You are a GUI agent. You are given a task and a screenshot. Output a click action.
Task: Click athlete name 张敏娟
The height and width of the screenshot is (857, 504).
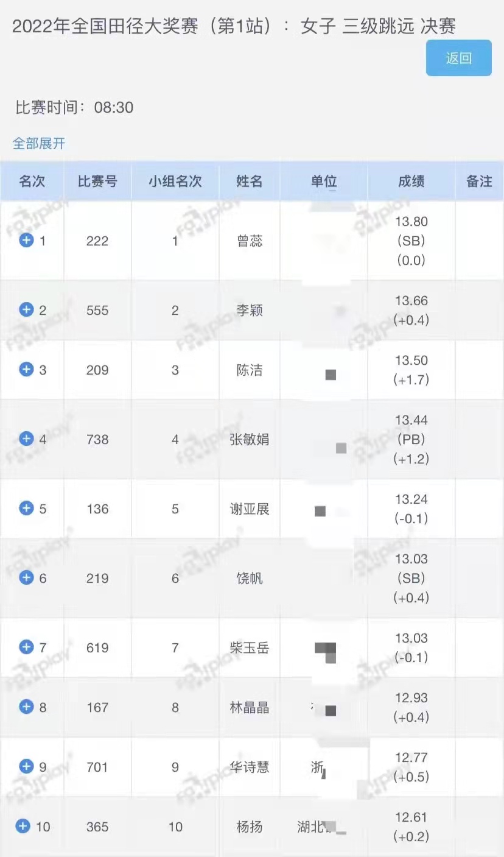point(250,439)
